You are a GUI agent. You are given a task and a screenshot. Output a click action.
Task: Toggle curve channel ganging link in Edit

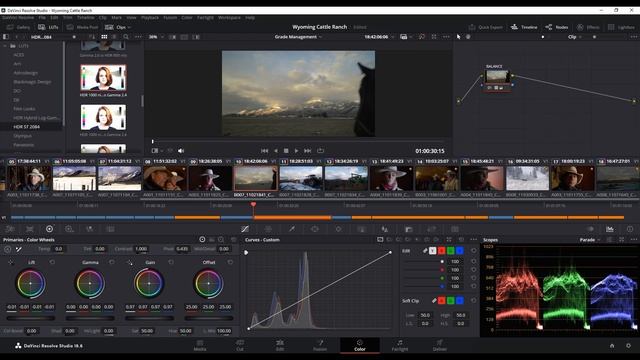point(425,251)
